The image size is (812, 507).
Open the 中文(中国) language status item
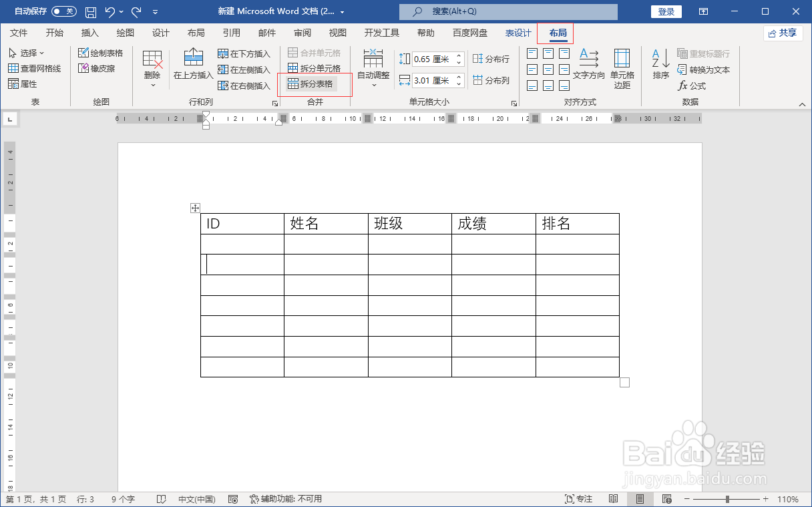(196, 499)
